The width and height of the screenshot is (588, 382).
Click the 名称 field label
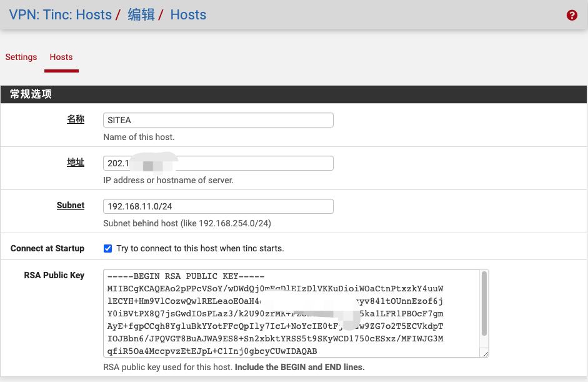pos(76,119)
